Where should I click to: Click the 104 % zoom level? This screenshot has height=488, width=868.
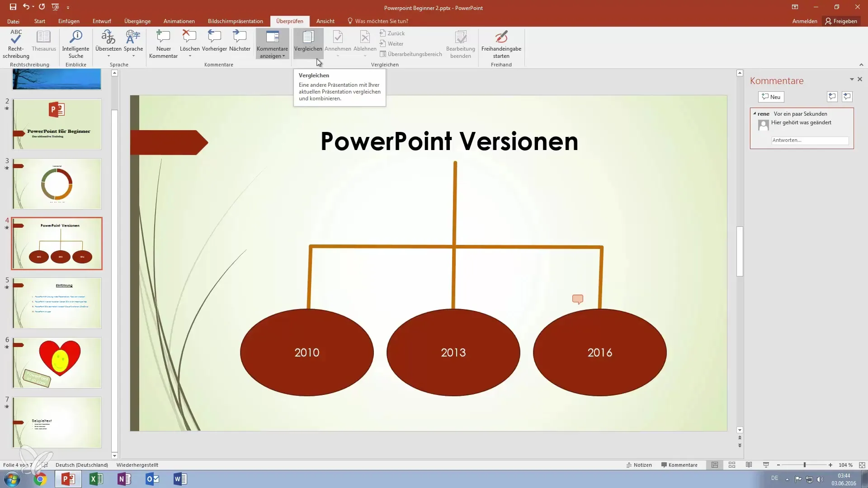tap(845, 465)
